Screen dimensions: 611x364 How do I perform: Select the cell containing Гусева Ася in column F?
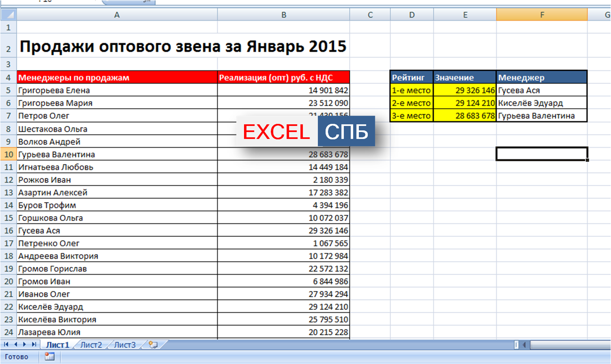[541, 90]
